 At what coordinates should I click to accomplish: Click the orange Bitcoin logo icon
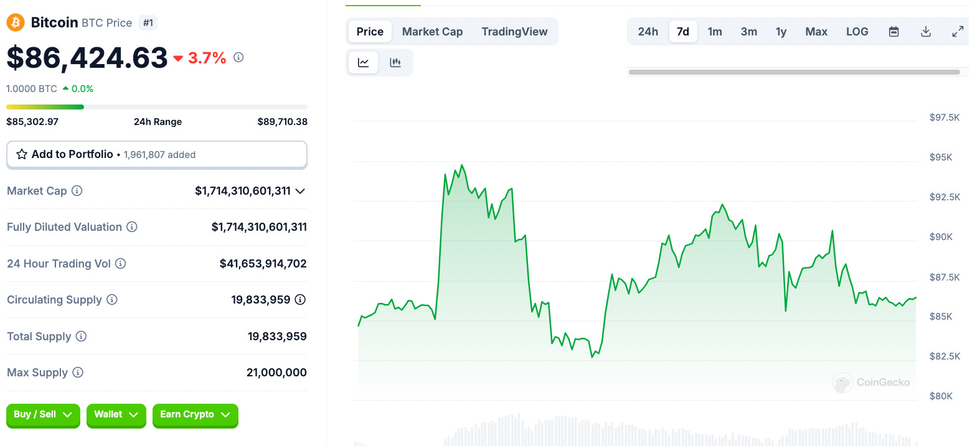[x=15, y=23]
